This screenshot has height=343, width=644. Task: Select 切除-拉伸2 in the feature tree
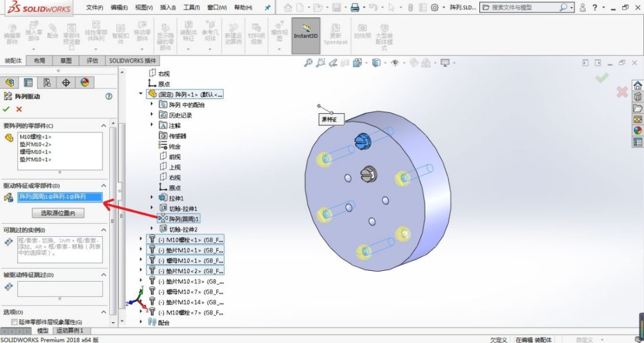[x=183, y=229]
